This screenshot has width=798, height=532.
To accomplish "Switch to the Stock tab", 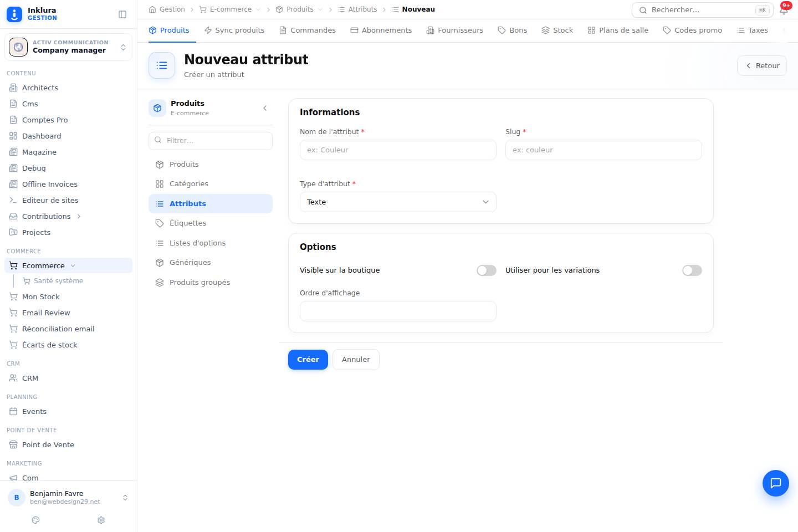I will tap(557, 30).
